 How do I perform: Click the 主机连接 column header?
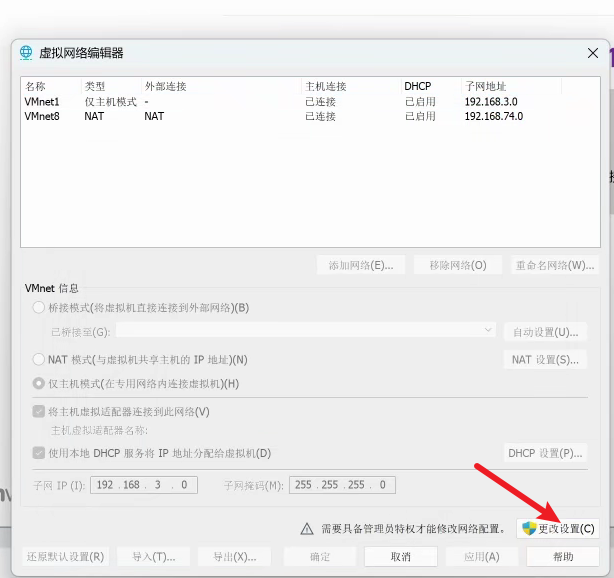(326, 86)
